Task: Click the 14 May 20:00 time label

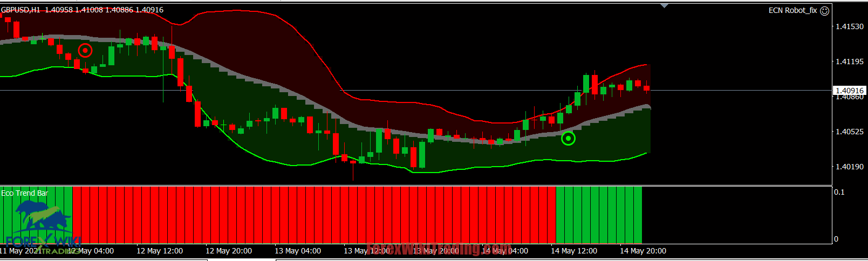Action: [643, 251]
